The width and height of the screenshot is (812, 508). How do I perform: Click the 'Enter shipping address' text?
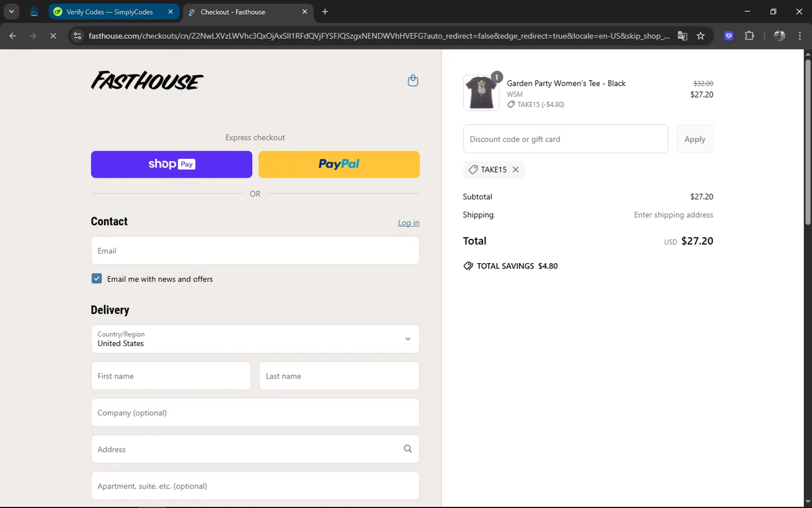click(x=673, y=215)
